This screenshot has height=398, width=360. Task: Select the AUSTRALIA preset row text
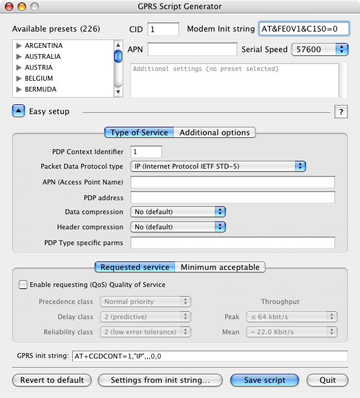pyautogui.click(x=43, y=57)
